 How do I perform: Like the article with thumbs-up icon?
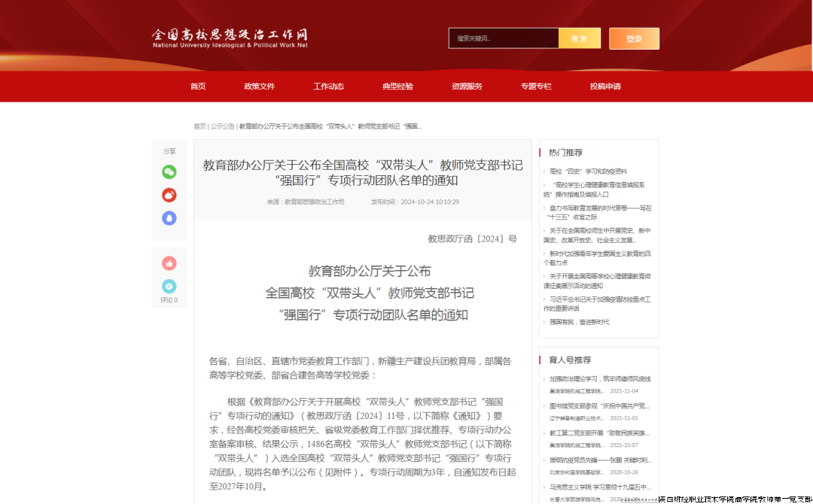[169, 263]
